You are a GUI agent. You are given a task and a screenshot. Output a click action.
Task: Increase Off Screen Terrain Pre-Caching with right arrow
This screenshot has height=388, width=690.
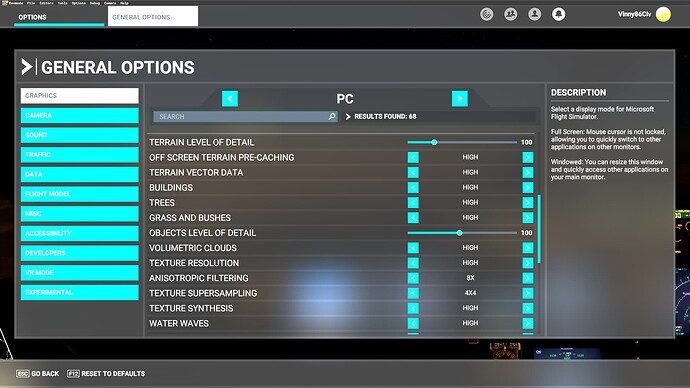528,157
